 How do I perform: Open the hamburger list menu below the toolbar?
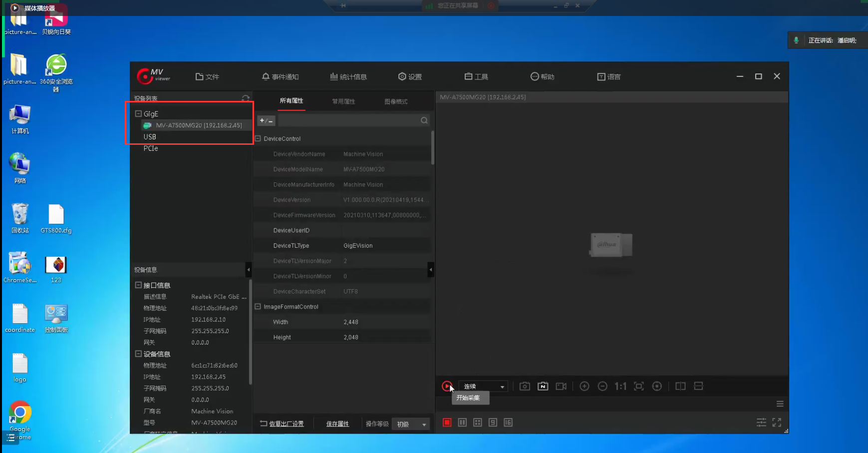tap(780, 404)
